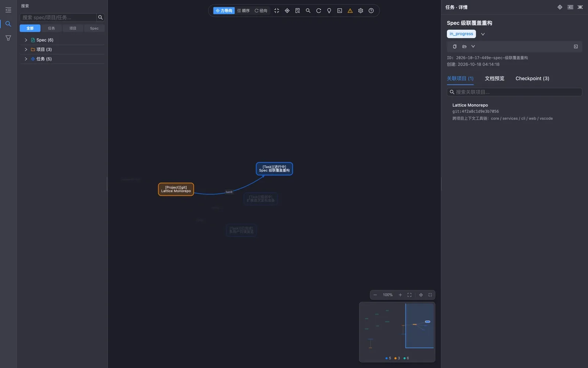This screenshot has height=368, width=588.
Task: Open help with the question mark icon
Action: (371, 11)
